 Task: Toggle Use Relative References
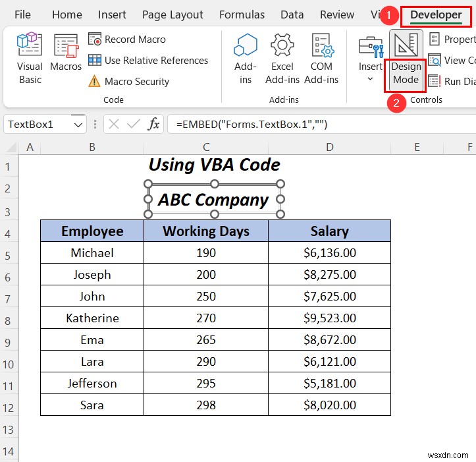click(148, 60)
